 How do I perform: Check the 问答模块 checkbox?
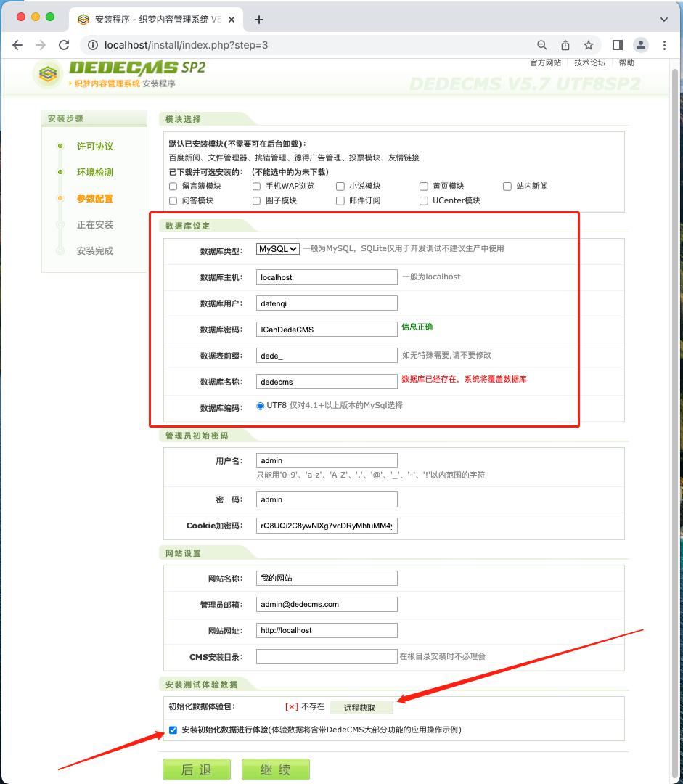click(x=173, y=200)
